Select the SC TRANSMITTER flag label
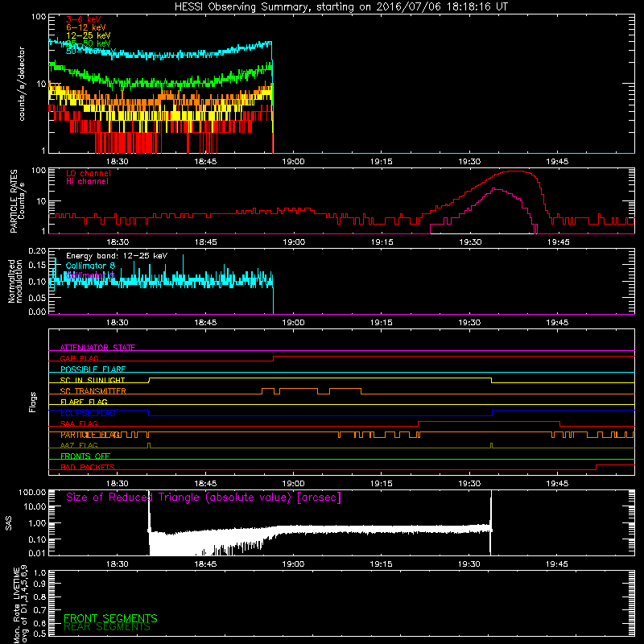This screenshot has height=644, width=644. pyautogui.click(x=93, y=391)
